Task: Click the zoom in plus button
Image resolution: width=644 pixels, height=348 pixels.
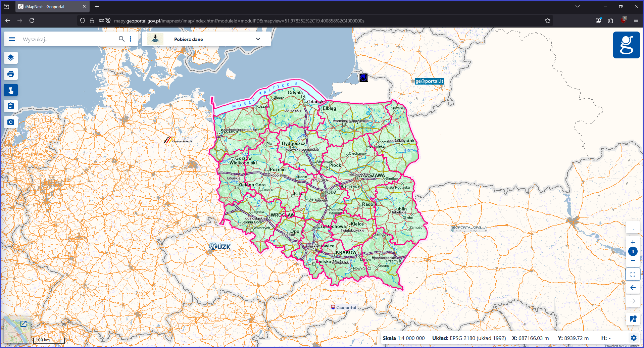Action: (x=633, y=242)
